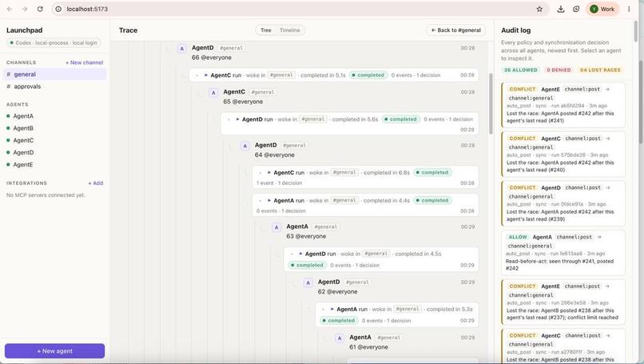Bookmark this page with star icon
The image size is (644, 364).
[x=539, y=9]
